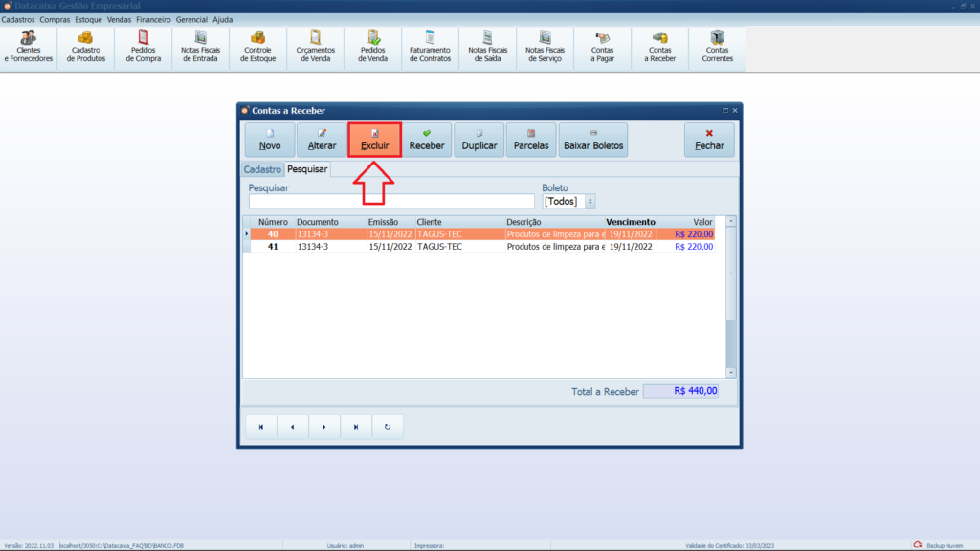
Task: Click the Excluir button
Action: coord(374,140)
